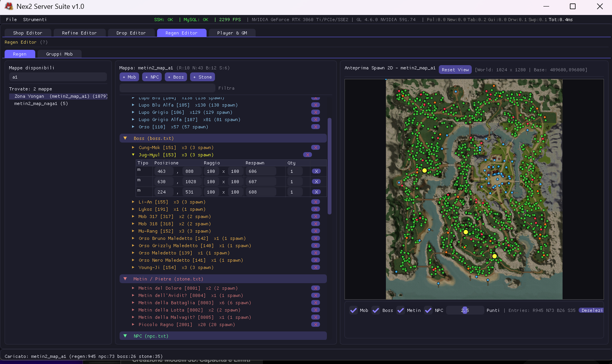Delete the Lupo Grigio [106] entry
The image size is (612, 364).
click(x=315, y=112)
